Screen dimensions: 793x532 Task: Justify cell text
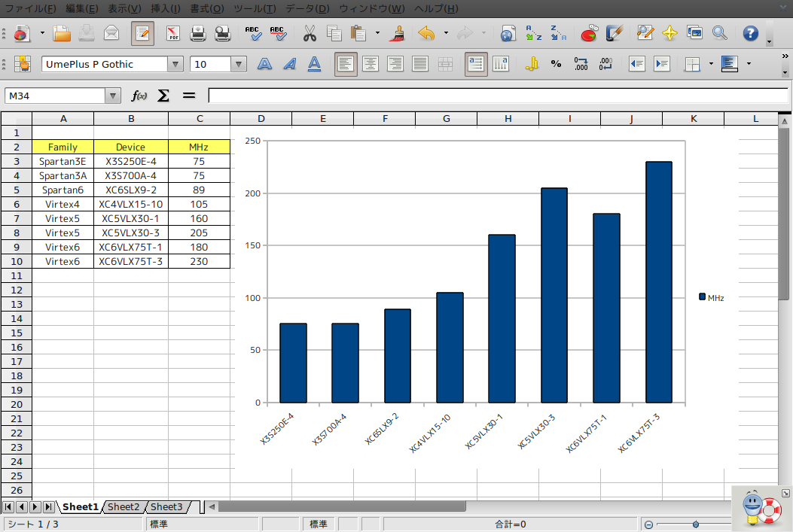[419, 64]
